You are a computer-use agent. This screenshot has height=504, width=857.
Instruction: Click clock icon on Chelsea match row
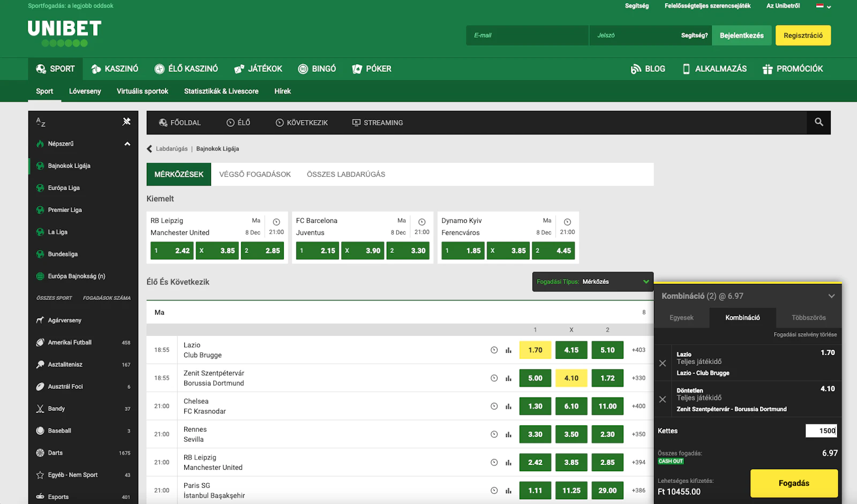(494, 407)
